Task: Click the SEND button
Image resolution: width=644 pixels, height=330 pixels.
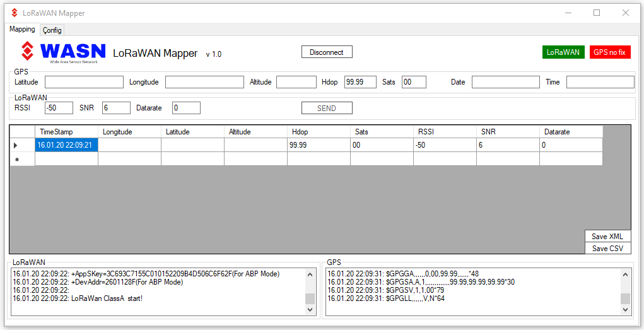Action: (x=327, y=108)
